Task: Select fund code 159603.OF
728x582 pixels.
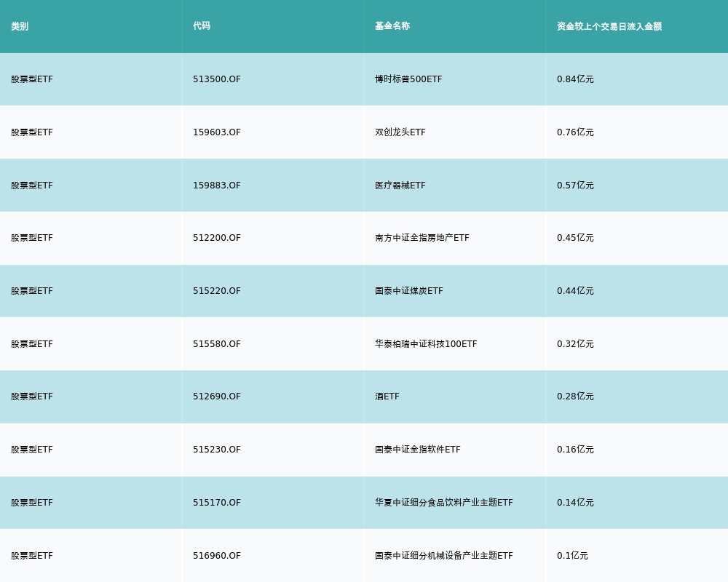Action: pos(217,132)
